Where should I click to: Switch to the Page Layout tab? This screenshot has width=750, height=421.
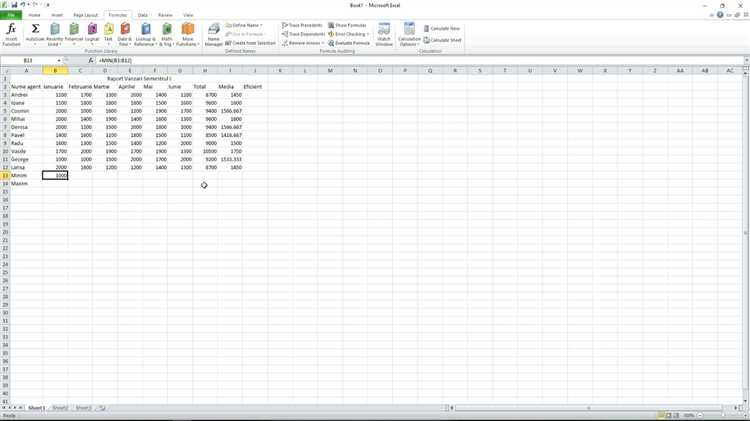click(x=86, y=15)
